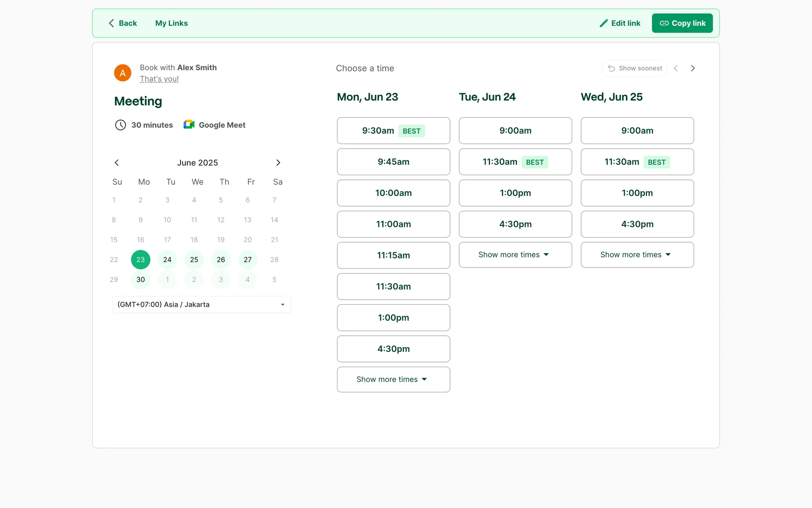Open the Asia / Jakarta timezone dropdown

[x=202, y=304]
